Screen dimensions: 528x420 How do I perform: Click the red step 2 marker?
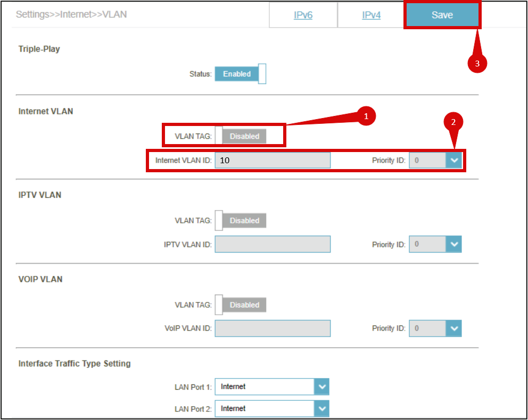coord(453,122)
